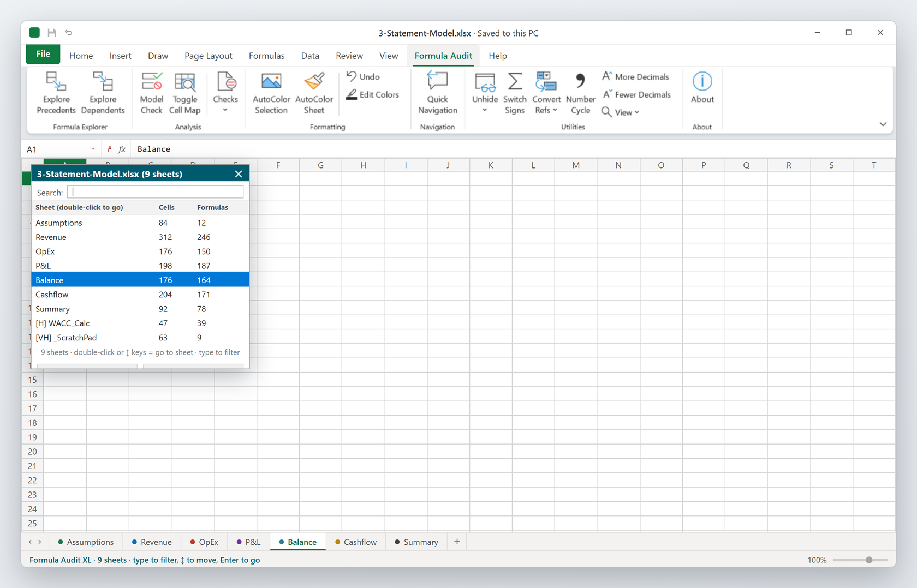This screenshot has width=917, height=588.
Task: Select the P&L row in list
Action: (140, 266)
